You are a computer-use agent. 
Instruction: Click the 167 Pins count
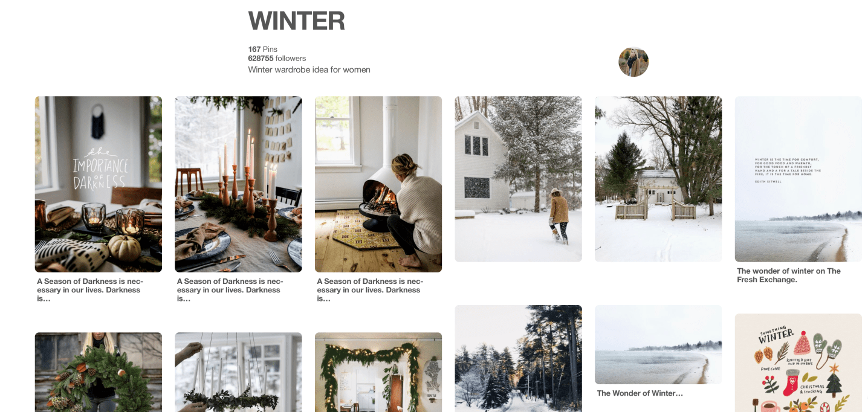[x=262, y=50]
